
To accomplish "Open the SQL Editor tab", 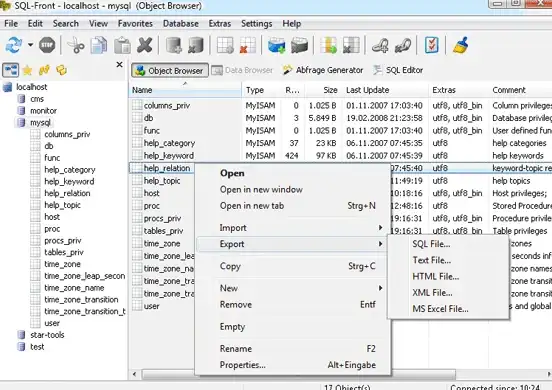I will 398,70.
